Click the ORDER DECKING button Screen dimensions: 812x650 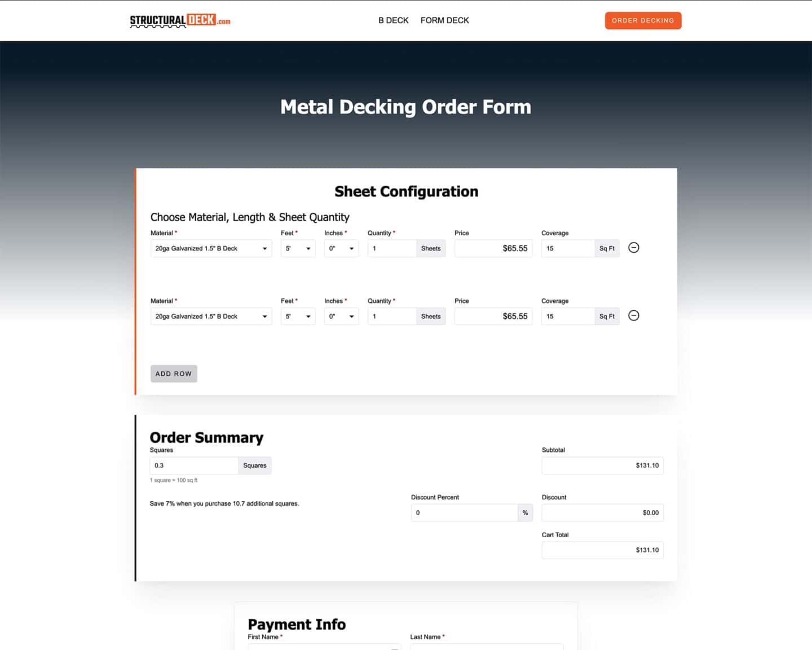(x=643, y=20)
